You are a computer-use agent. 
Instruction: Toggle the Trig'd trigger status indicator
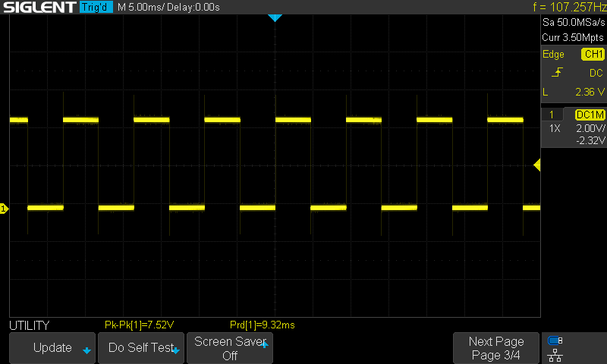[x=96, y=7]
